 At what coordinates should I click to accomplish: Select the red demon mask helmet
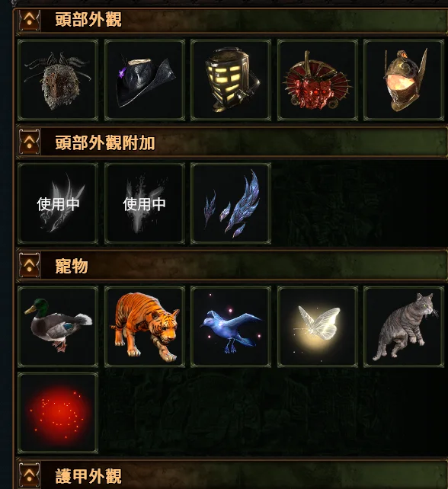click(x=317, y=80)
